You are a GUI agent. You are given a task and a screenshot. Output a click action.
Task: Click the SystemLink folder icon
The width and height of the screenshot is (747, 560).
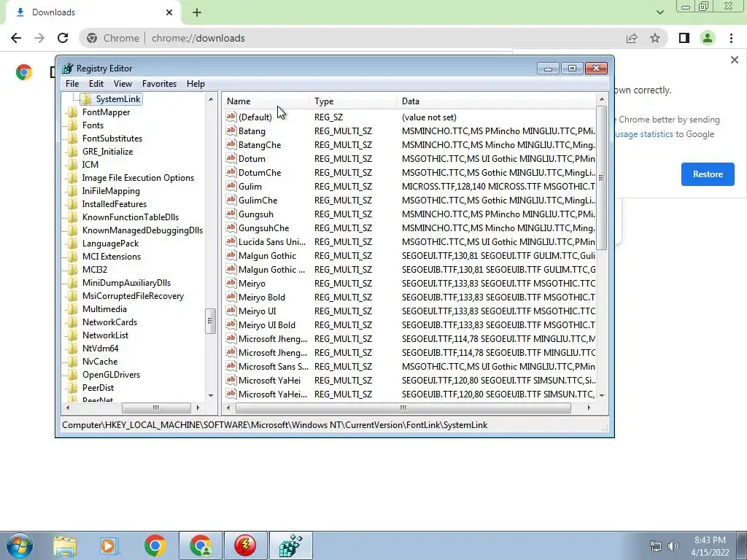(x=86, y=99)
